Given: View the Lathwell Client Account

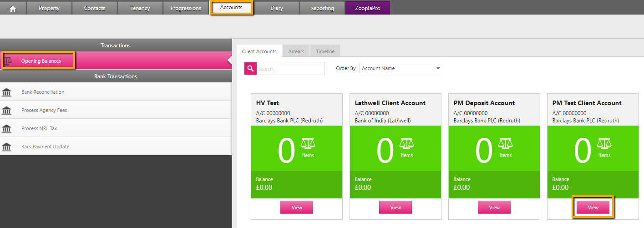Looking at the screenshot, I should pyautogui.click(x=396, y=207).
